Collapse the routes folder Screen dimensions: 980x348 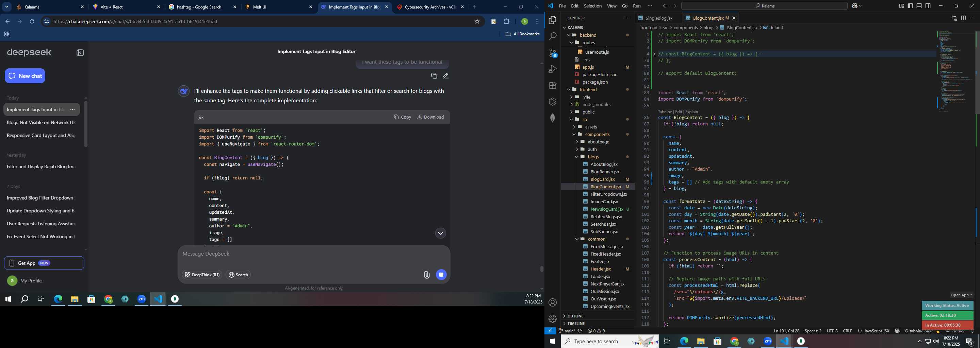(571, 42)
